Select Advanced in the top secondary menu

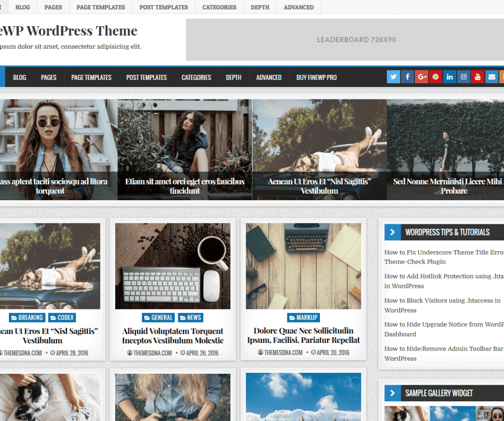point(299,7)
